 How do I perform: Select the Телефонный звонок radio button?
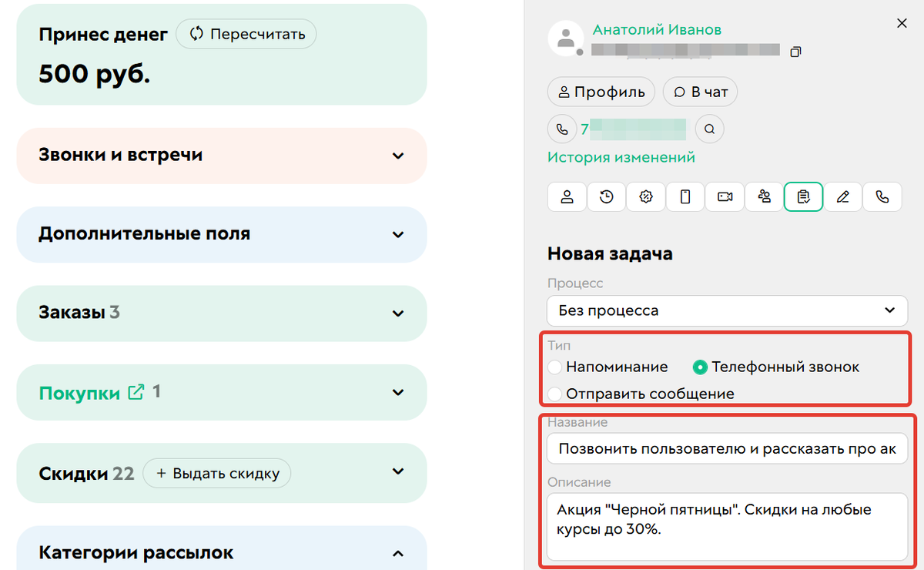tap(700, 367)
